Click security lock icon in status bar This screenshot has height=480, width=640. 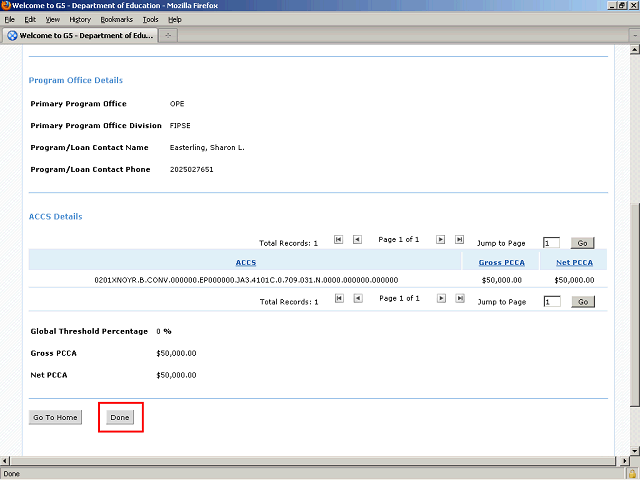633,474
